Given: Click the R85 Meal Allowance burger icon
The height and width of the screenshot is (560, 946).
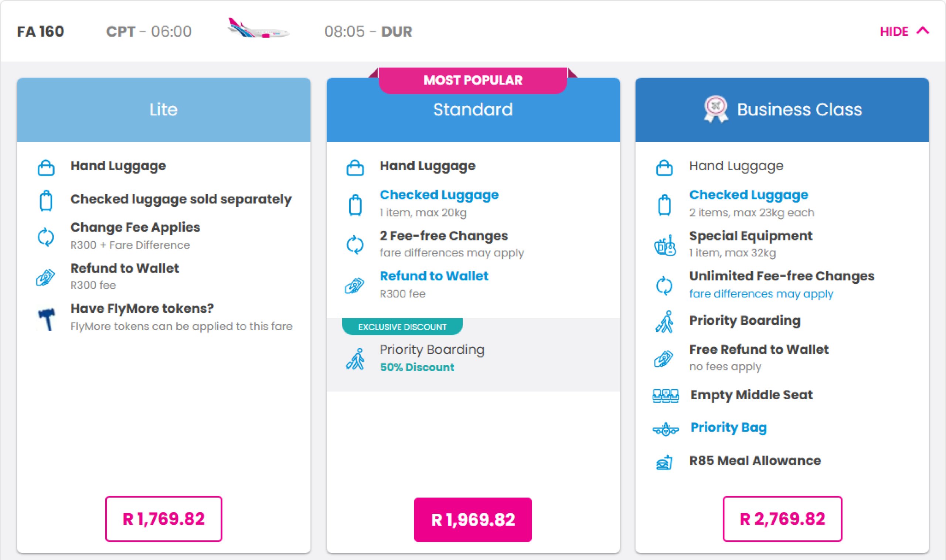Looking at the screenshot, I should tap(664, 462).
